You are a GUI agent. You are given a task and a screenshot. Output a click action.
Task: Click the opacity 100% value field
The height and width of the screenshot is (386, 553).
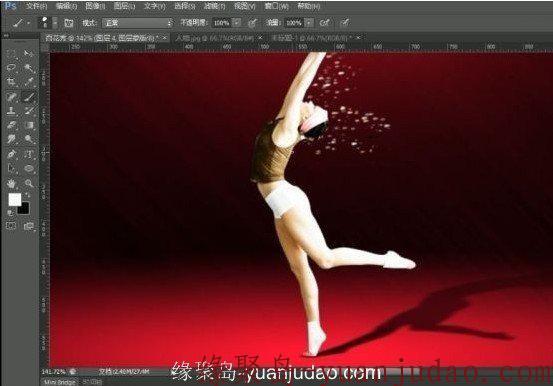coord(222,23)
